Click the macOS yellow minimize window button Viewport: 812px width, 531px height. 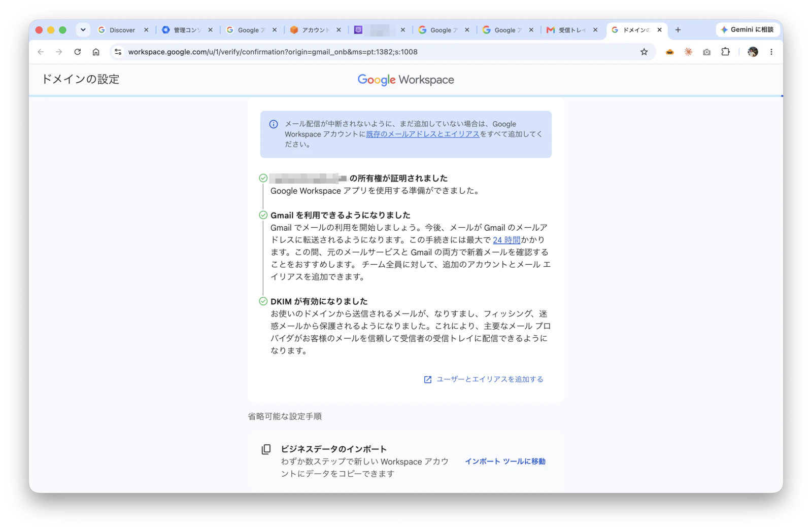pos(51,30)
